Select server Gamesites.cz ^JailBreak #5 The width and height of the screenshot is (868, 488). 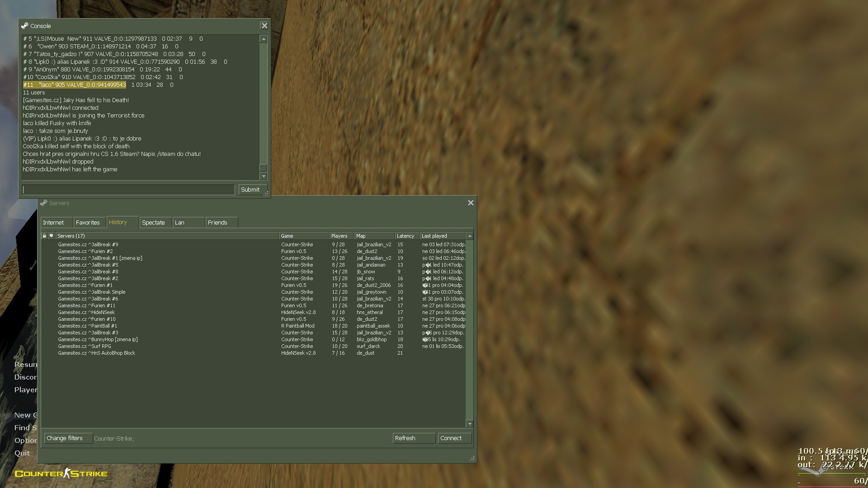(253, 265)
